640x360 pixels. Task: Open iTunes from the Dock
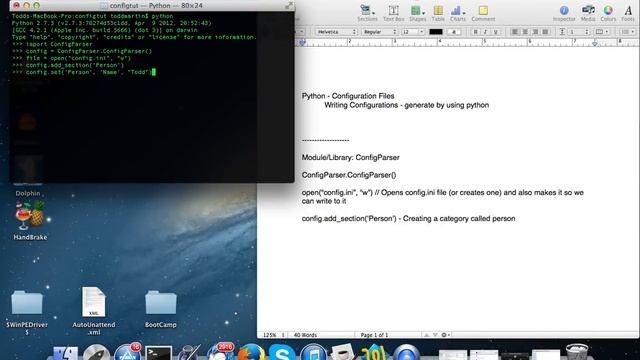[313, 353]
